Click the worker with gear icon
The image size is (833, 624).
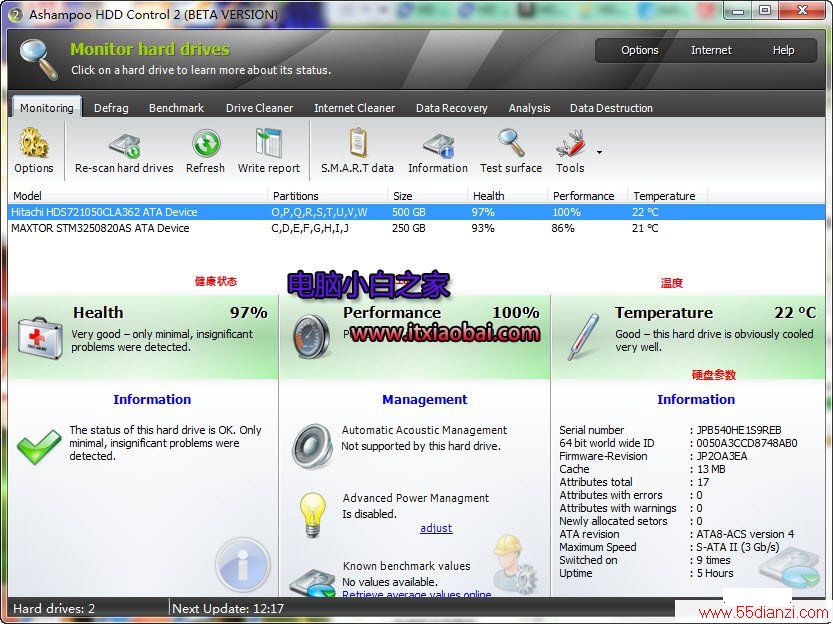[513, 564]
